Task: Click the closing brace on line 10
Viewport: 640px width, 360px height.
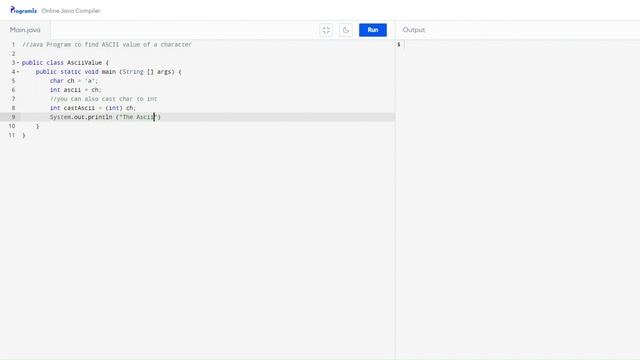Action: (x=38, y=126)
